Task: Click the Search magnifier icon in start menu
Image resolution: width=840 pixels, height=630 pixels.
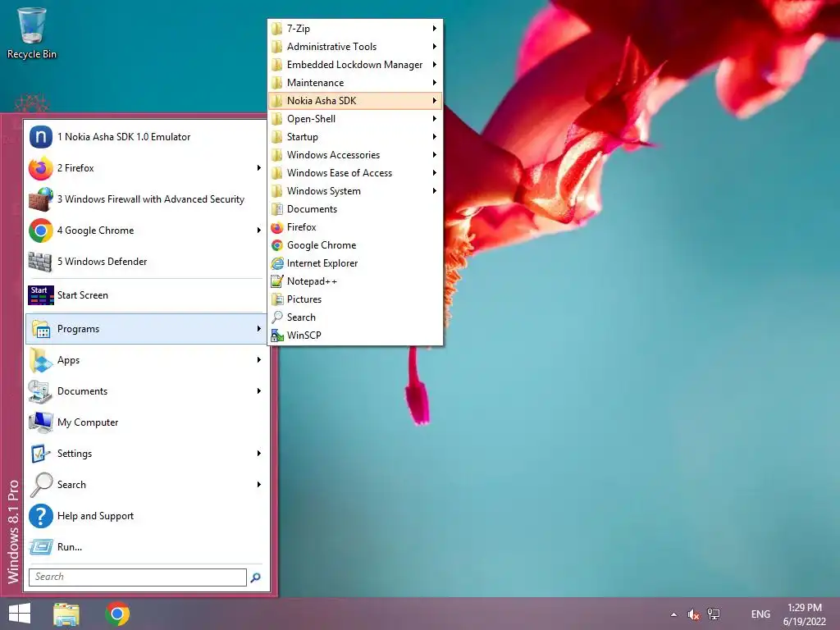Action: 41,484
